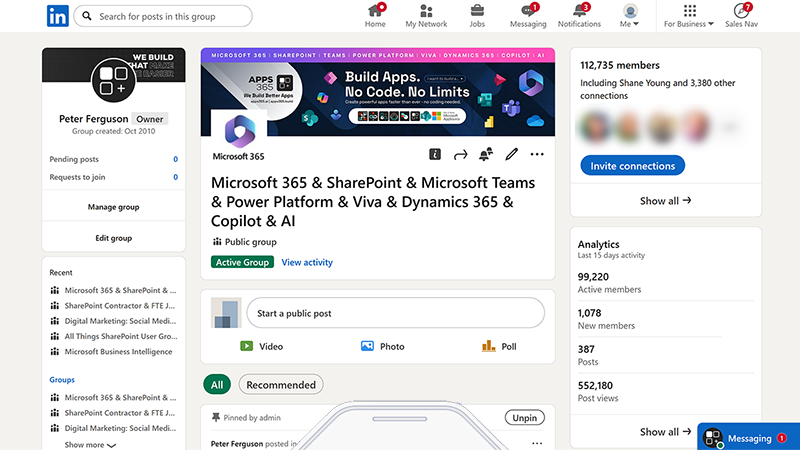The height and width of the screenshot is (450, 800).
Task: Go to the Home nav icon
Action: tap(375, 16)
